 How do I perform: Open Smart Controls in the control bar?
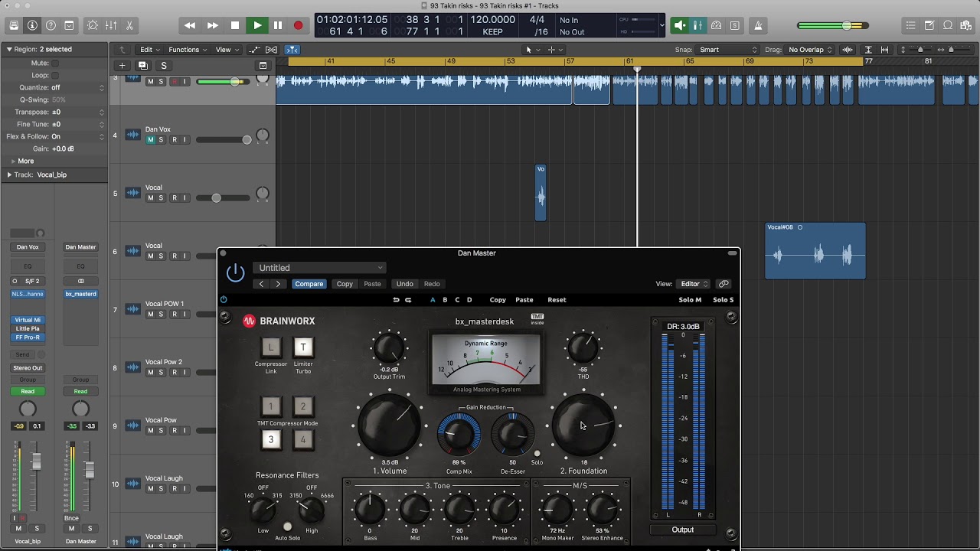point(93,25)
